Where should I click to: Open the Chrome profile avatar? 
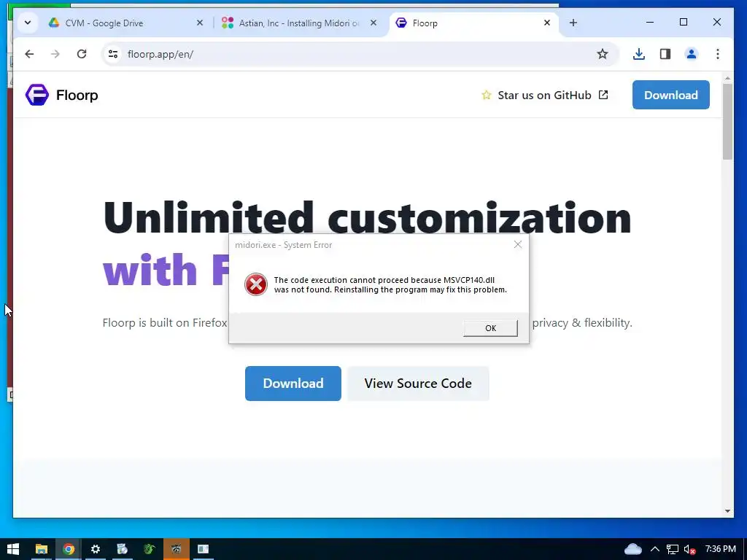(692, 54)
